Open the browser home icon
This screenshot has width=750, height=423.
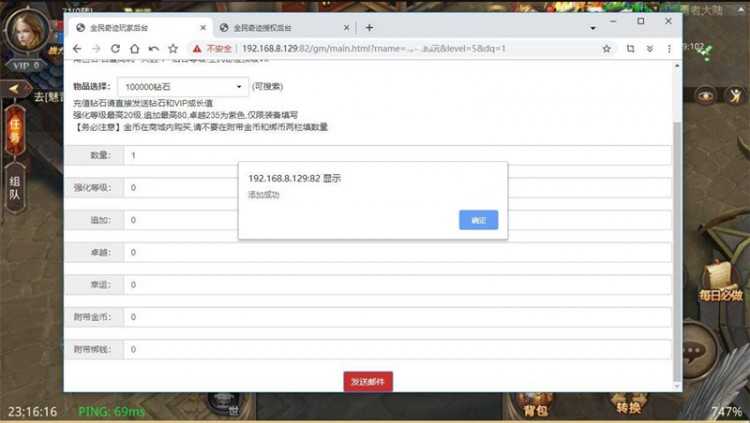point(135,48)
